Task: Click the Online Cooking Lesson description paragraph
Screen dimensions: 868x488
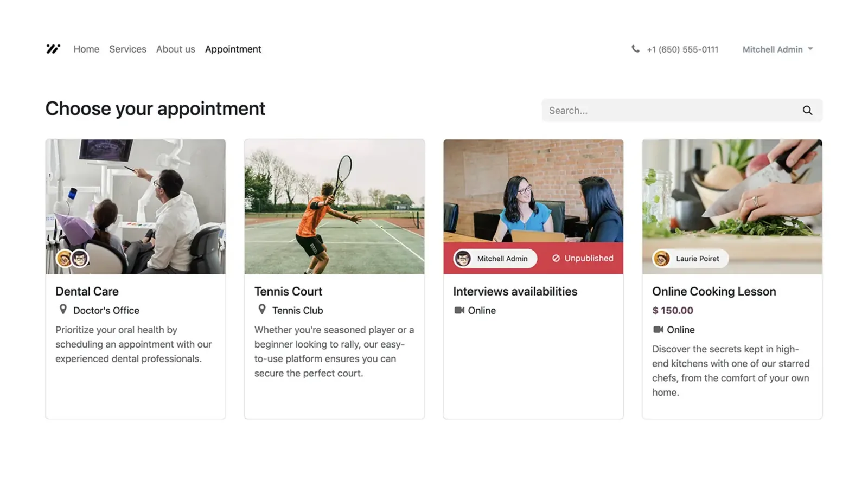Action: point(731,371)
